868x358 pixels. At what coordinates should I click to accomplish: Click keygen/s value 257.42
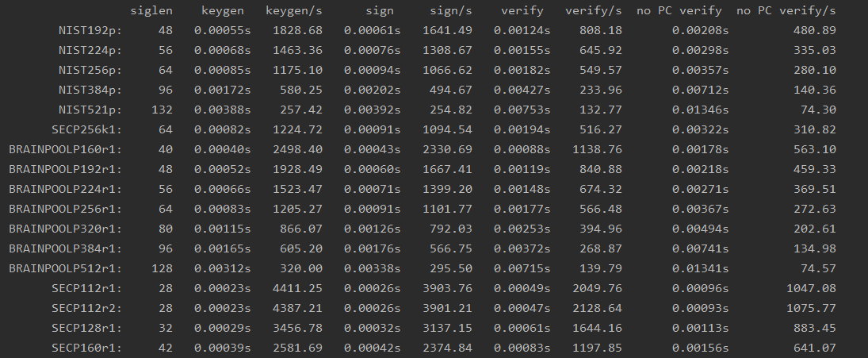[301, 110]
